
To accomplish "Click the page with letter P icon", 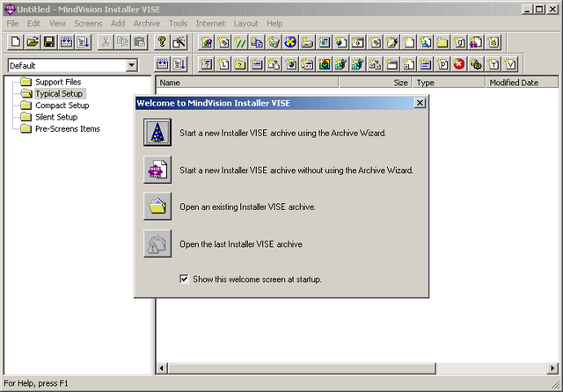I will tap(442, 64).
